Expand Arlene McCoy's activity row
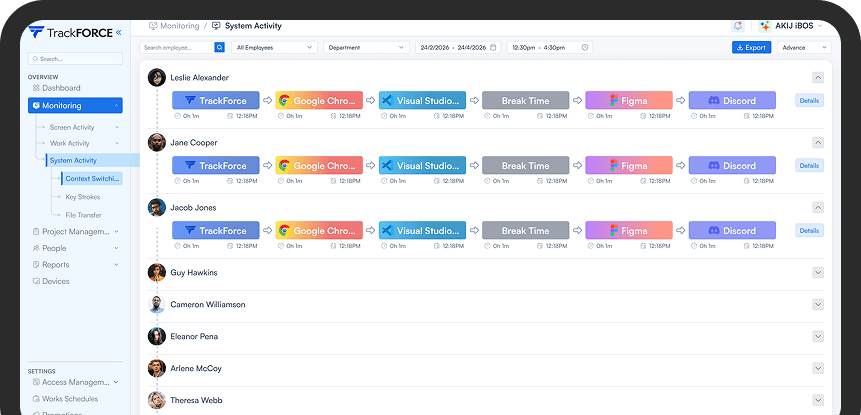 click(x=818, y=368)
